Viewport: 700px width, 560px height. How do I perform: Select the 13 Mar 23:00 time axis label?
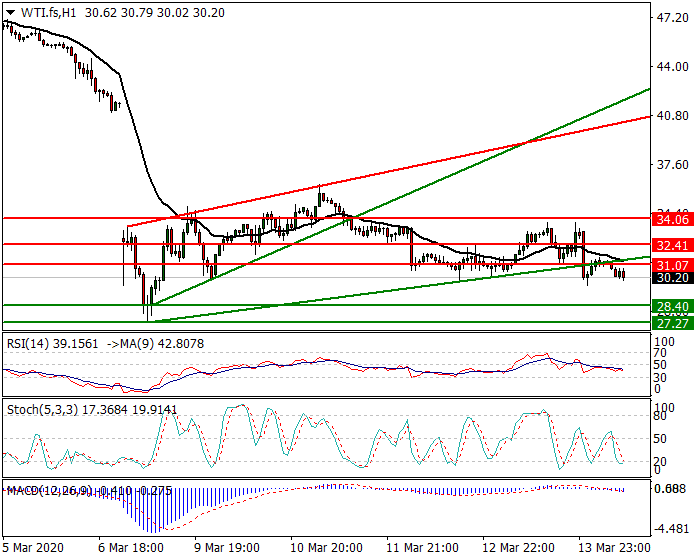click(x=614, y=547)
